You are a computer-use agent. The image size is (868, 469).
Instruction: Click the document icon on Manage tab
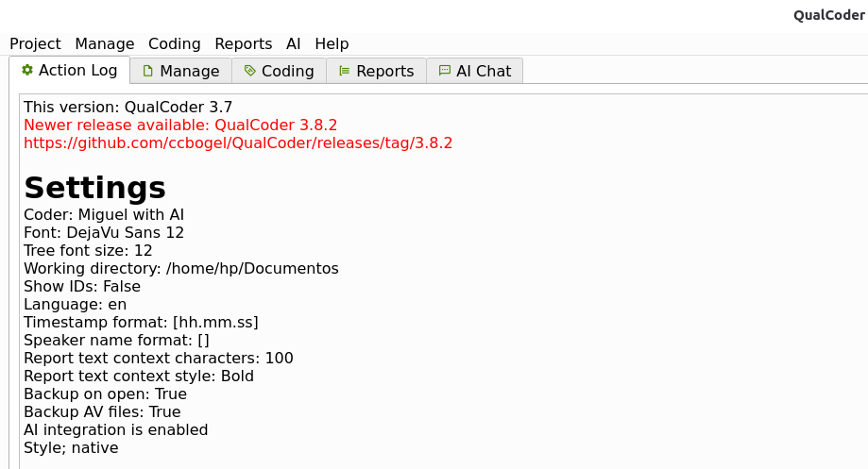147,72
